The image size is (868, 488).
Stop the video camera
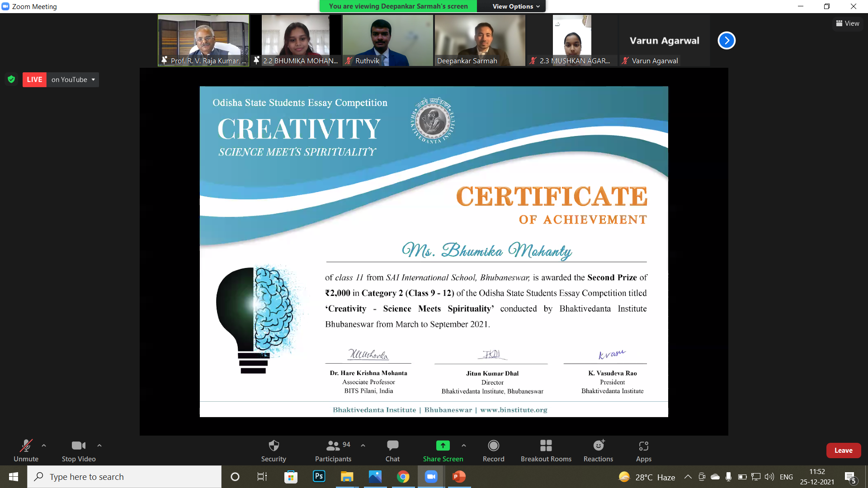pyautogui.click(x=78, y=446)
